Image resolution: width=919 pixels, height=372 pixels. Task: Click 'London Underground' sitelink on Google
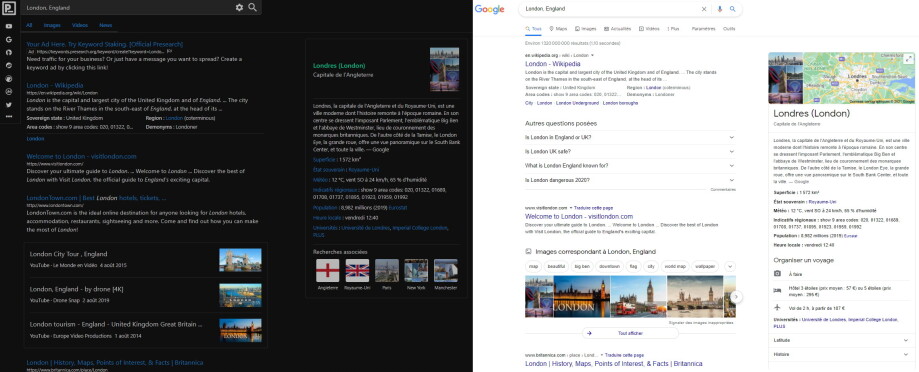(577, 103)
